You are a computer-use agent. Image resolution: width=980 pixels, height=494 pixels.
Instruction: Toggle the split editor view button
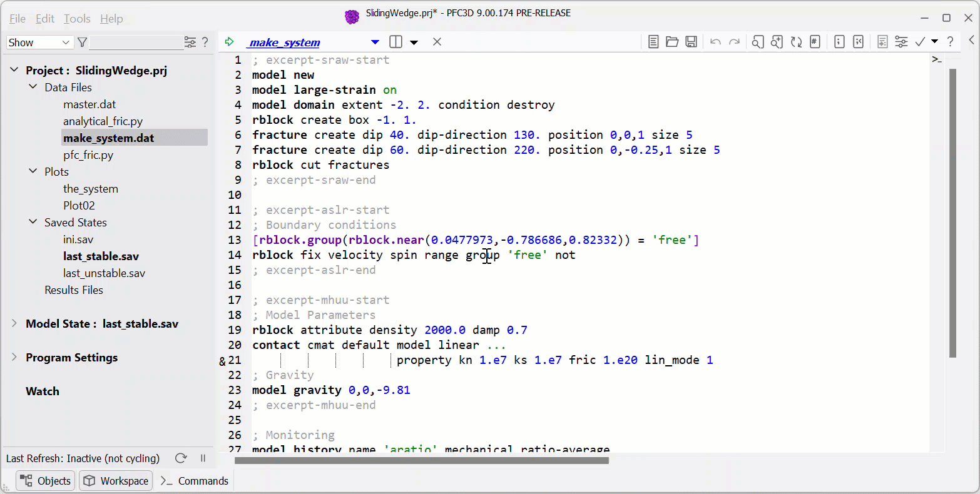tap(396, 42)
